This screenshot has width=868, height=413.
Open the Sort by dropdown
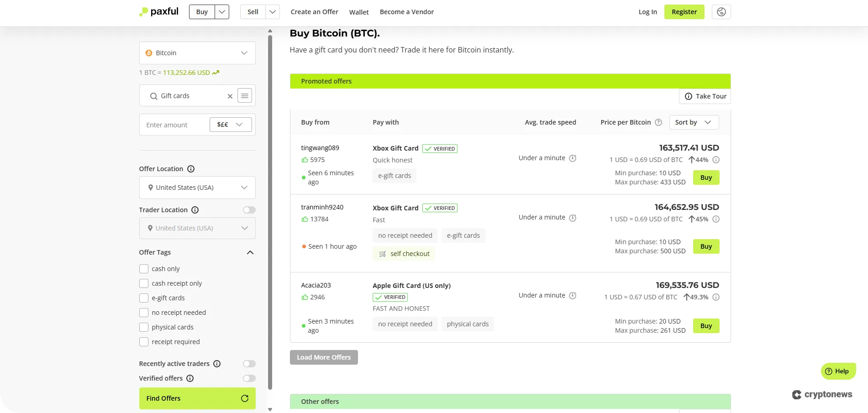pyautogui.click(x=694, y=122)
